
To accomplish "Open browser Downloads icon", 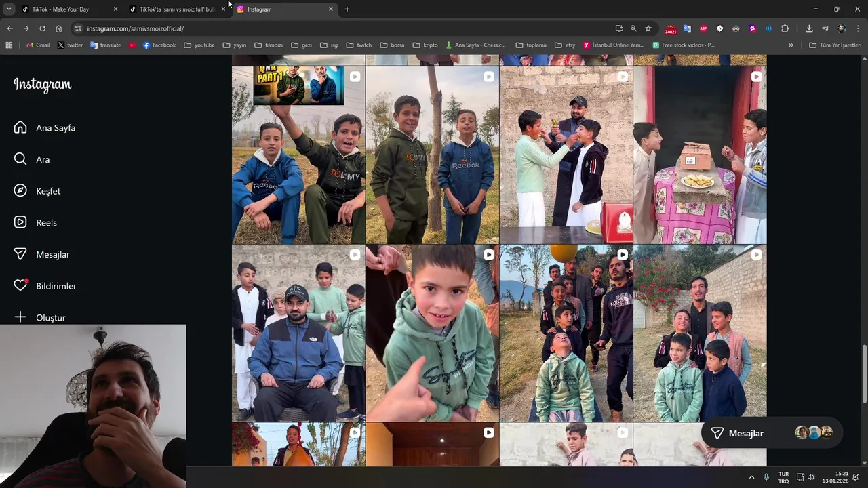I will click(x=809, y=28).
